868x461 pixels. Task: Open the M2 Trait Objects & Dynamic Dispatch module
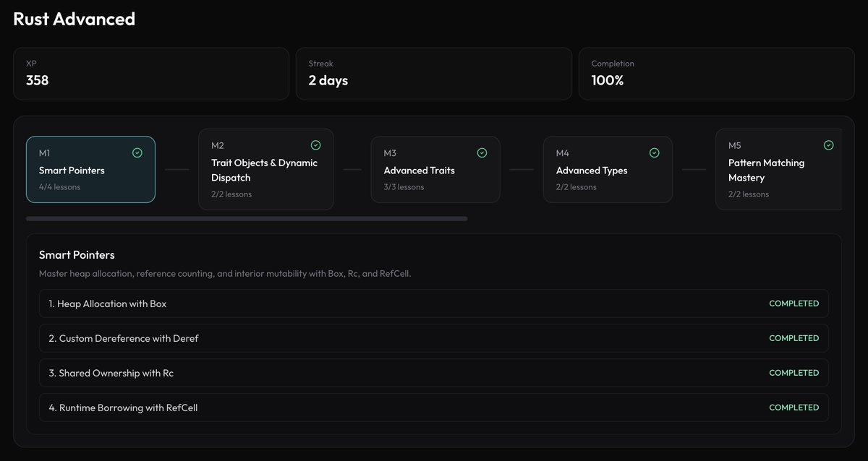pos(266,169)
